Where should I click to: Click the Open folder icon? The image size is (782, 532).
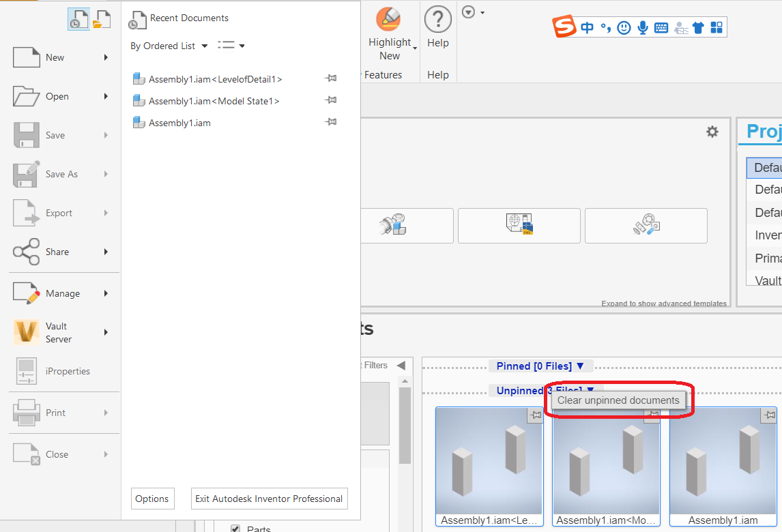[26, 96]
